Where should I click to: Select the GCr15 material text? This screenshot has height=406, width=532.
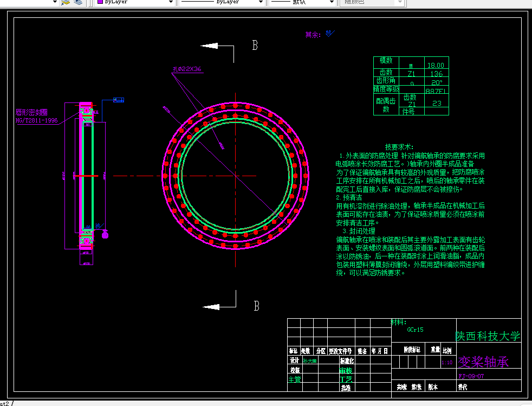[x=416, y=330]
